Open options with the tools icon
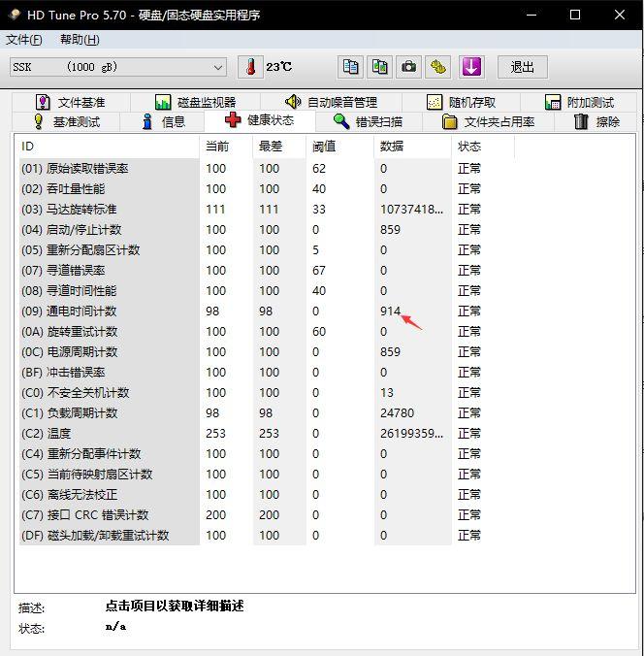644x656 pixels. coord(437,67)
